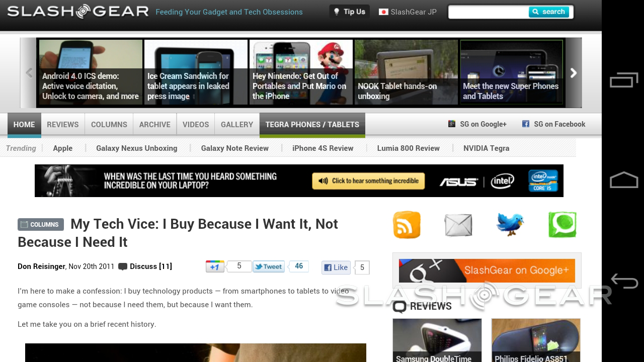
Task: Select the HOME tab
Action: tap(24, 125)
